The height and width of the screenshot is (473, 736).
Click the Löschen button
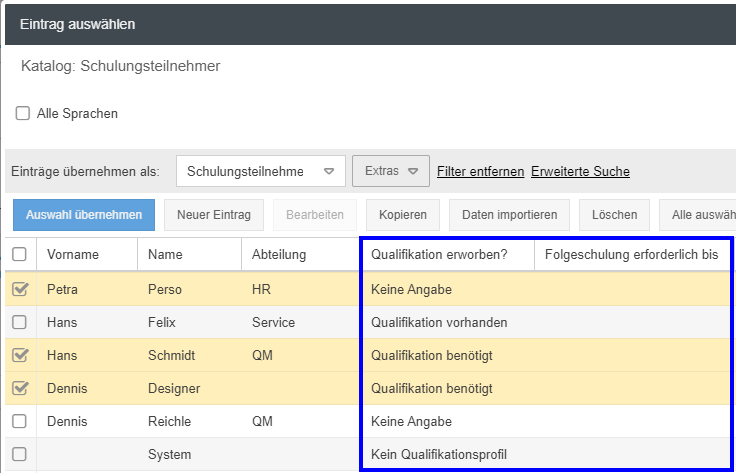(614, 215)
